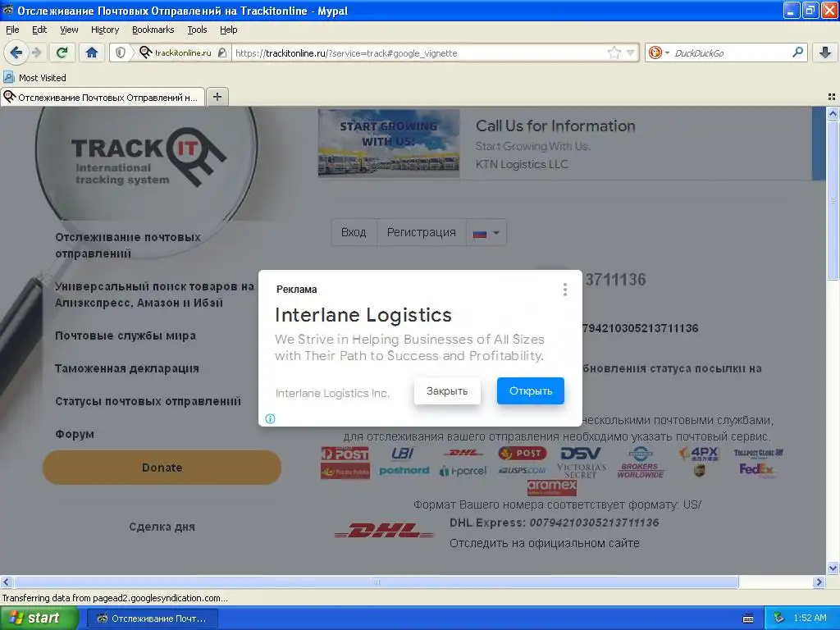
Task: Click the taskbar clock 1:52 AM
Action: [x=810, y=618]
